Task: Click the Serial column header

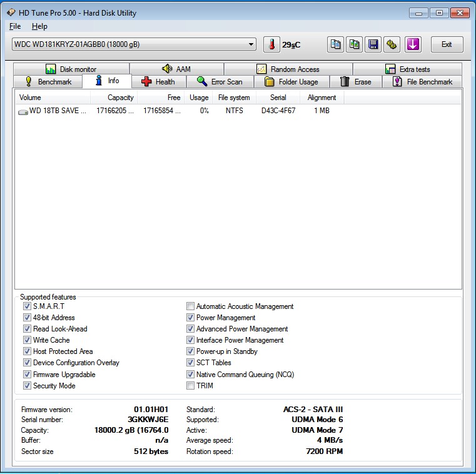Action: pyautogui.click(x=278, y=98)
